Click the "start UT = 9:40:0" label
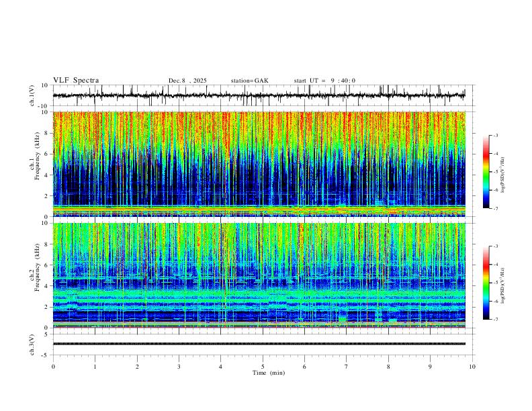The image size is (532, 411). pyautogui.click(x=324, y=81)
